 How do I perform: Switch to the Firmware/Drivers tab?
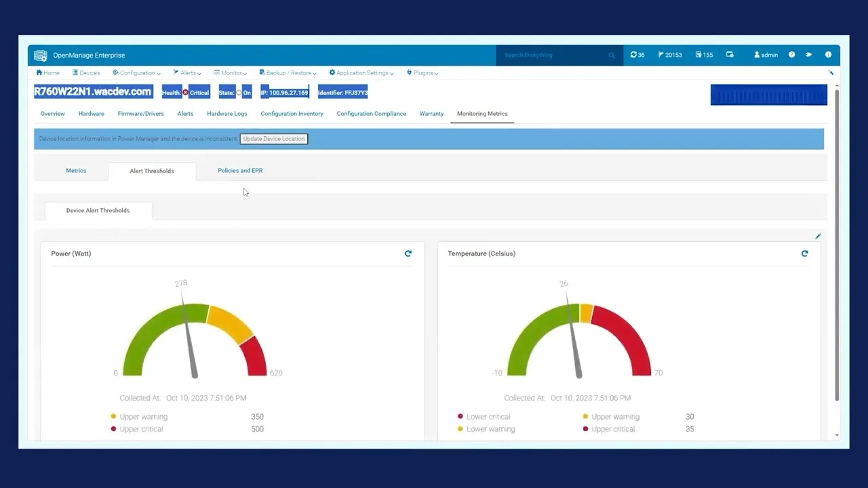tap(140, 114)
